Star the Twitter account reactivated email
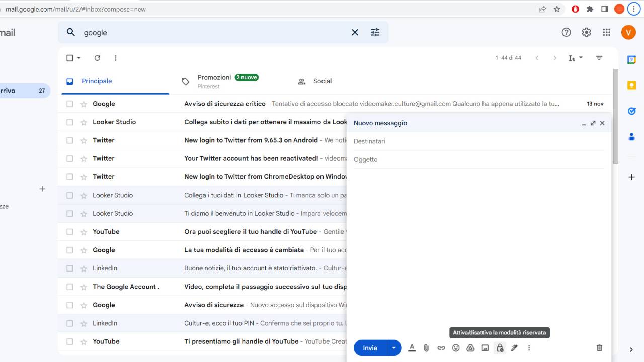 pyautogui.click(x=84, y=158)
